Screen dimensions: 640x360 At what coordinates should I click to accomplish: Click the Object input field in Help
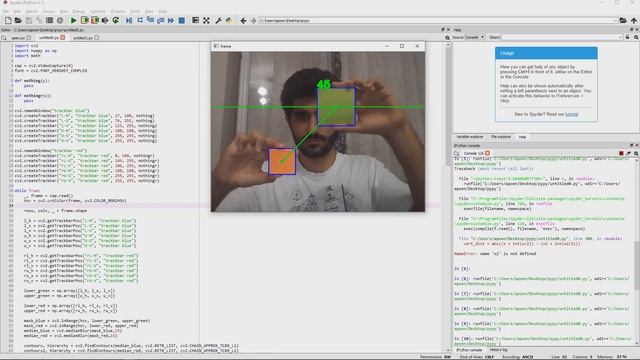[x=559, y=37]
